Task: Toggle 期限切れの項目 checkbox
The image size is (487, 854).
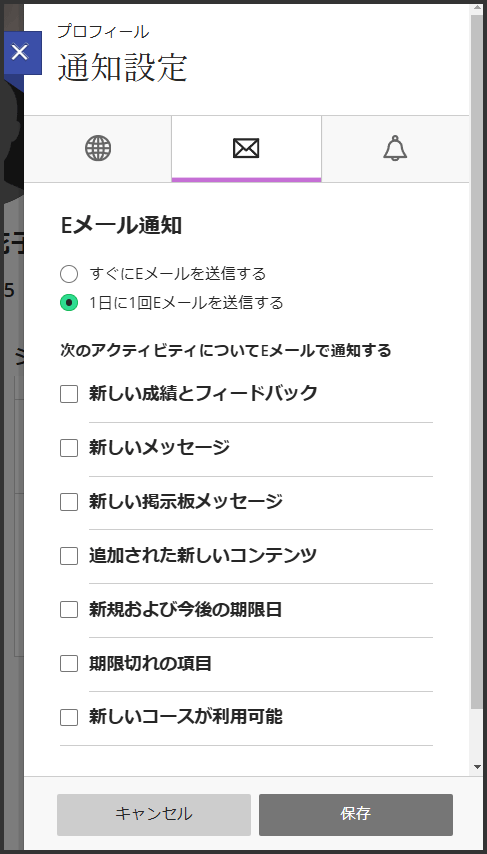Action: tap(69, 664)
